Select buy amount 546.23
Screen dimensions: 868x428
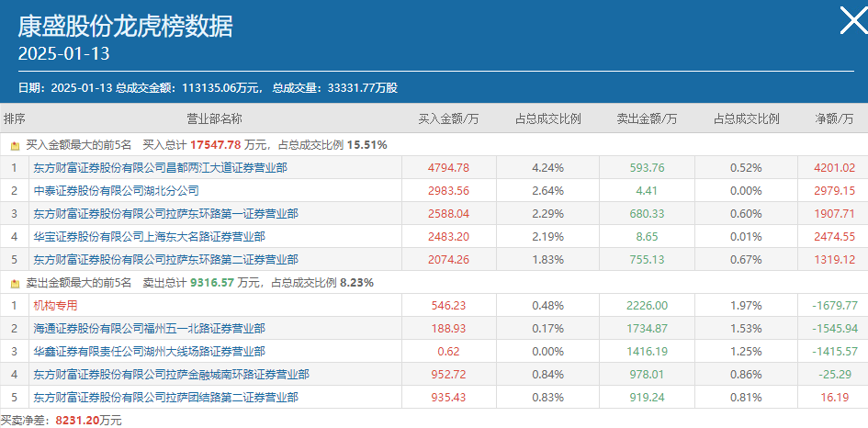tap(448, 306)
